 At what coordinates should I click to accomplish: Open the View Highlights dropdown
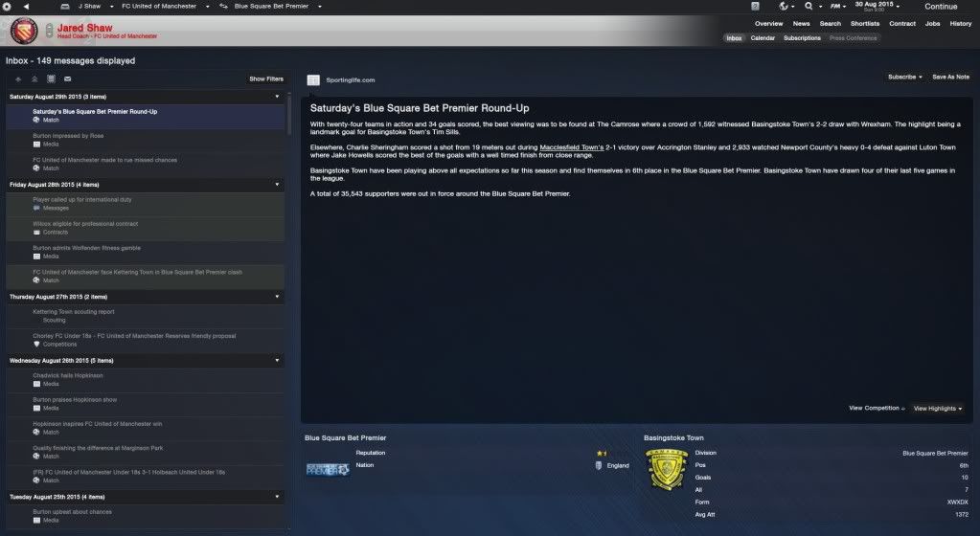[938, 409]
